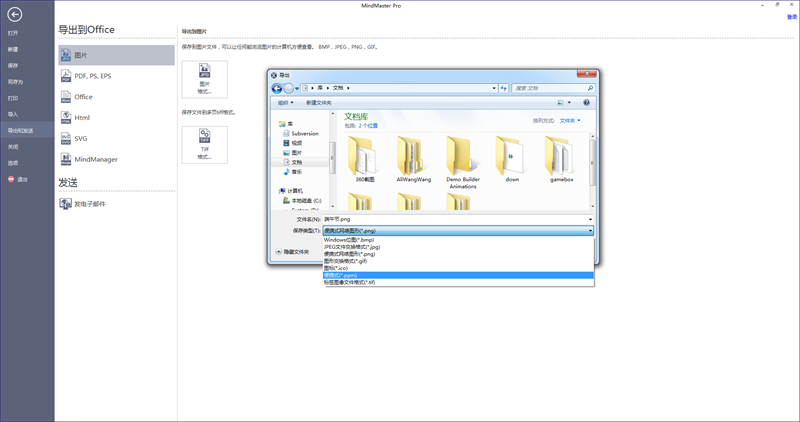Open the view options dropdown arrow
This screenshot has width=800, height=422.
click(569, 103)
